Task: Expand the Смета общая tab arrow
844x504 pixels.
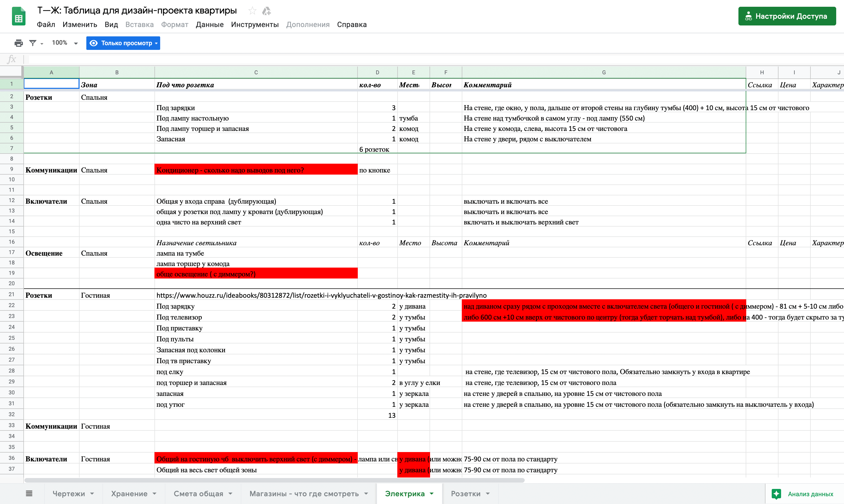Action: coord(230,493)
